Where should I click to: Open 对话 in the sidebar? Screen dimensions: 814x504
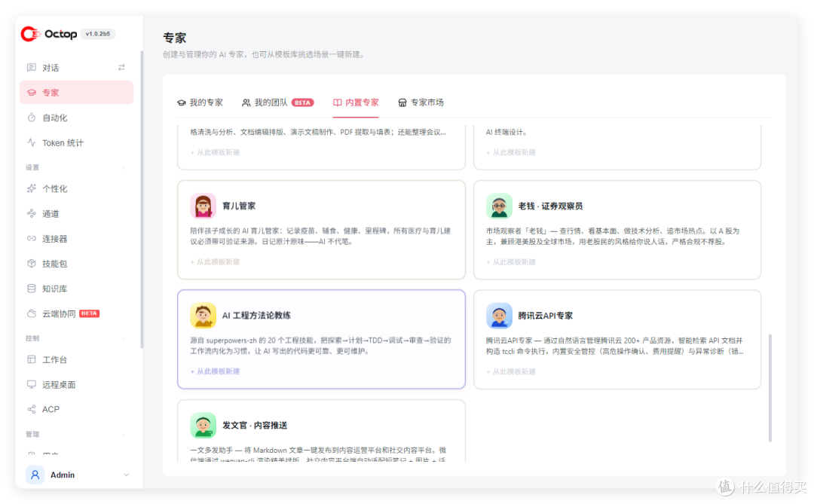click(x=76, y=68)
